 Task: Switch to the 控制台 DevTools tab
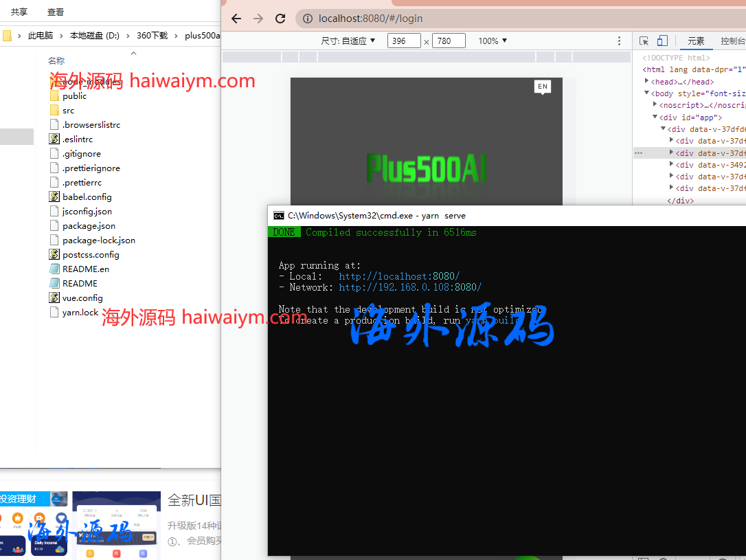(732, 41)
